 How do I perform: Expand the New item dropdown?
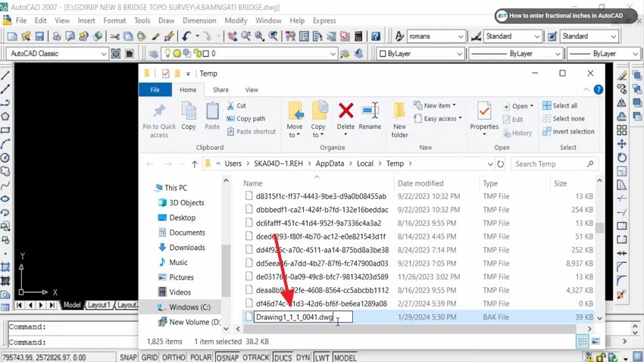(436, 105)
